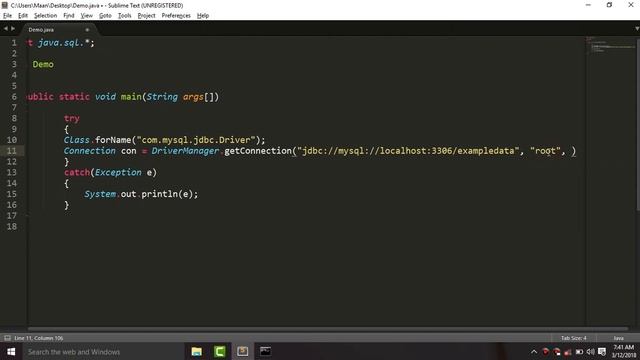Image resolution: width=640 pixels, height=360 pixels.
Task: Click the JDBC URL string on line 11
Action: coord(408,151)
